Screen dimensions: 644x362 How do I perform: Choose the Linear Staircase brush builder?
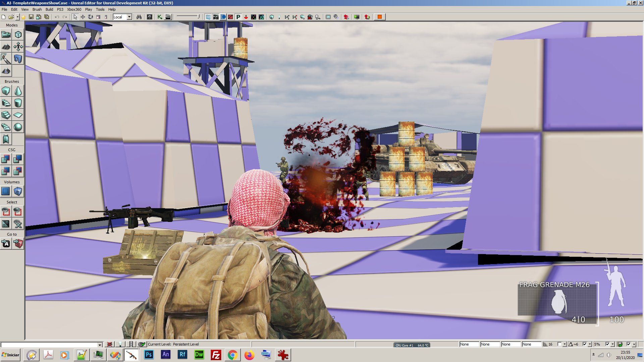coord(6,115)
